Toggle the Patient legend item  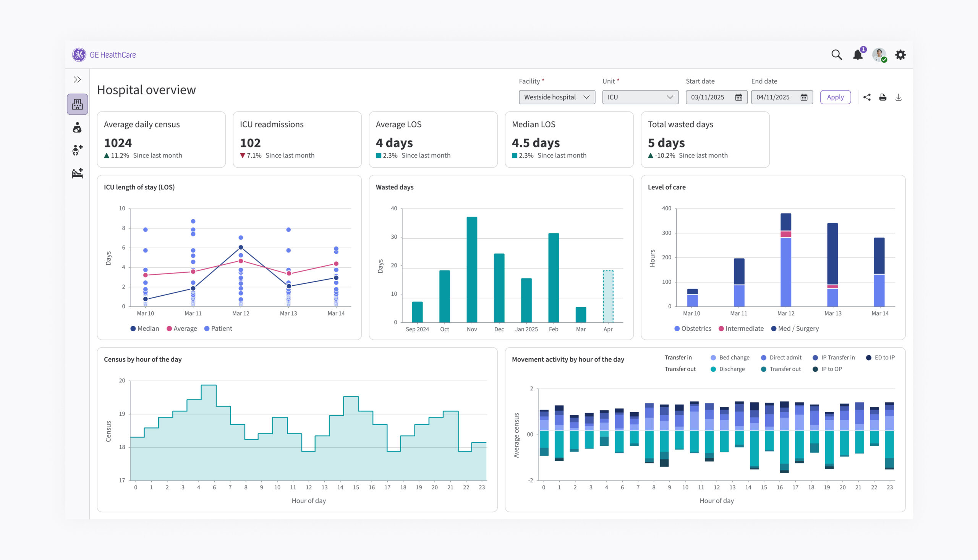[218, 329]
